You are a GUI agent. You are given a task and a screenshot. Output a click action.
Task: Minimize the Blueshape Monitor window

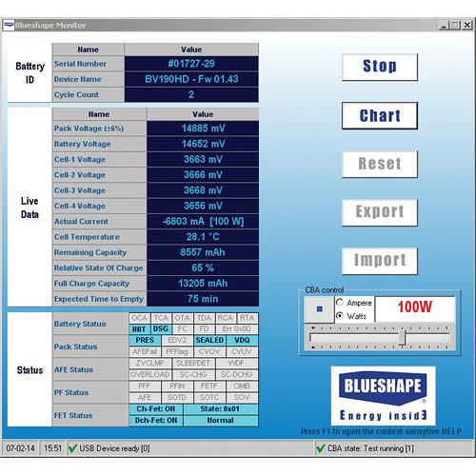point(444,26)
